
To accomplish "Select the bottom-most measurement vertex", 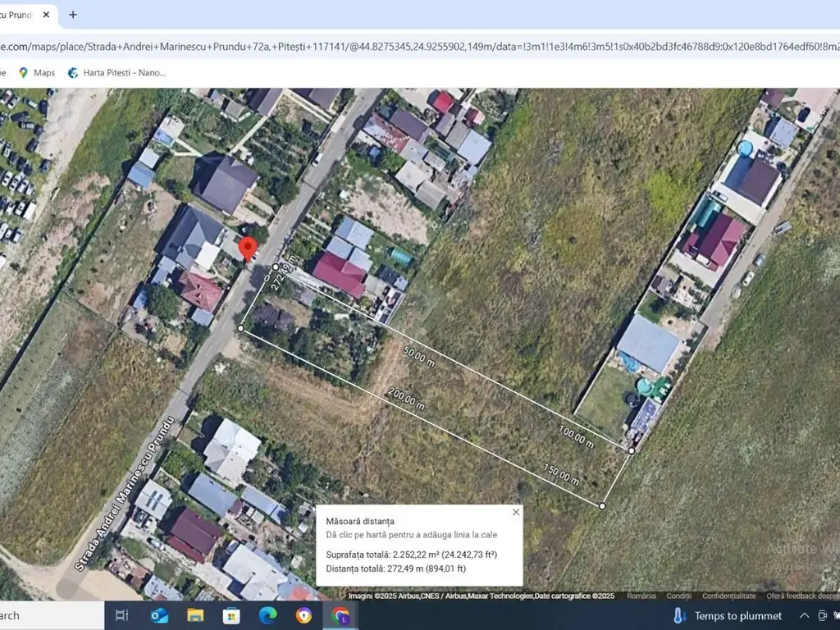I will 602,505.
